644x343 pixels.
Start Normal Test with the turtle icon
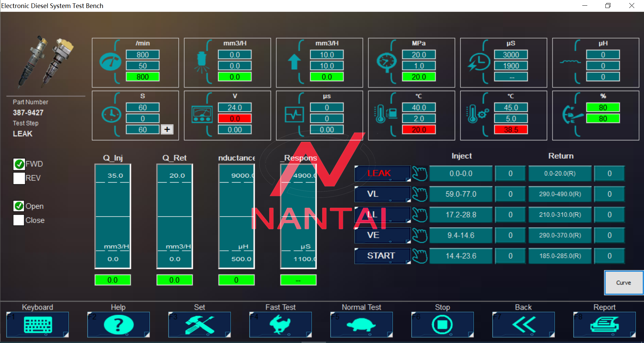(361, 324)
